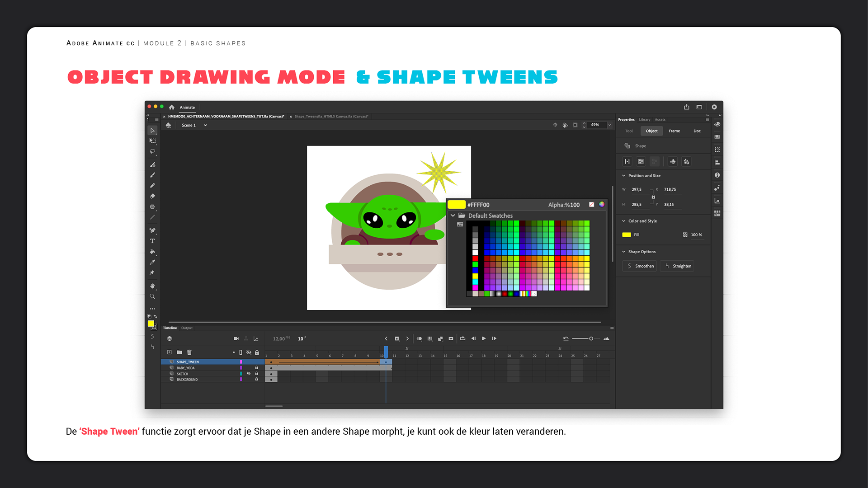Open the Library panel tab
868x488 pixels.
pos(644,120)
